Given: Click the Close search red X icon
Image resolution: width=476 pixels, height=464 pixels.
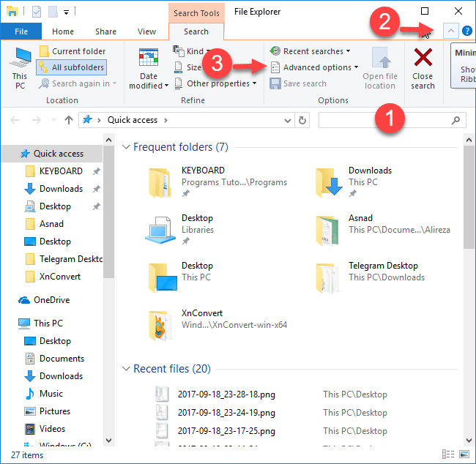Looking at the screenshot, I should click(x=423, y=59).
